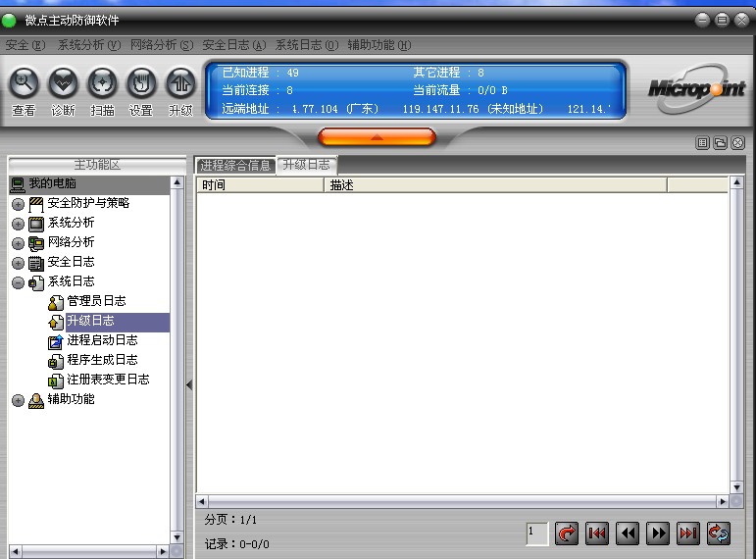Hide the left sidebar with the splitter arrow

[x=189, y=384]
